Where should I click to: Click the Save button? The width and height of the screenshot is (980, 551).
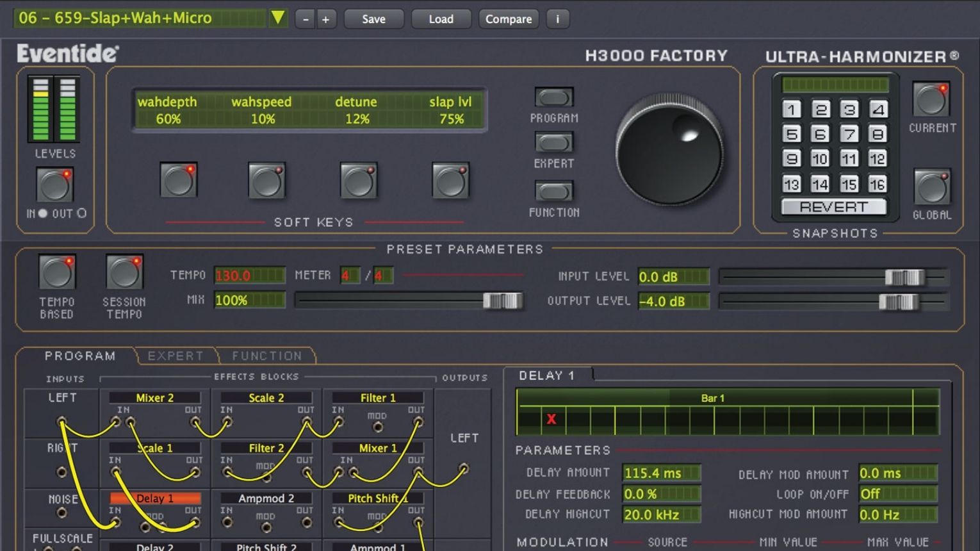pos(373,19)
